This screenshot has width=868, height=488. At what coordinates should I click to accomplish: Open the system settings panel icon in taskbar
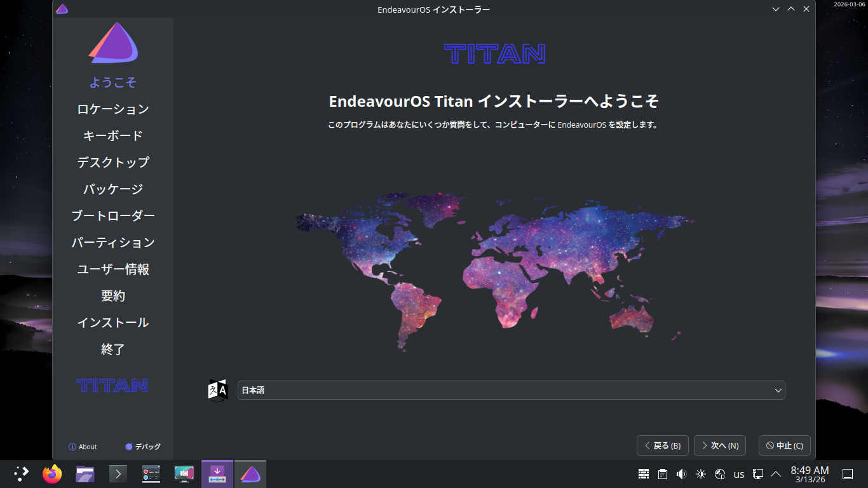151,473
